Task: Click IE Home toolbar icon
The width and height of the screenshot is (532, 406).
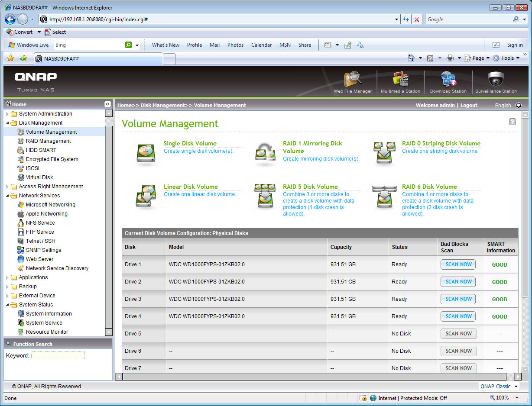Action: tap(411, 58)
